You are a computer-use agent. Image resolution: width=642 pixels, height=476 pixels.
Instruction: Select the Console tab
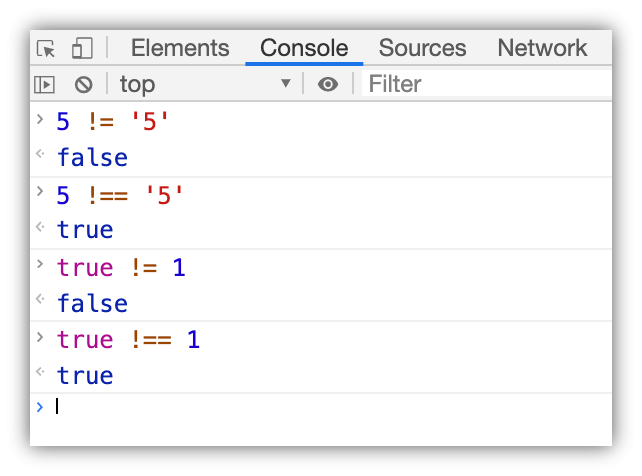[304, 48]
